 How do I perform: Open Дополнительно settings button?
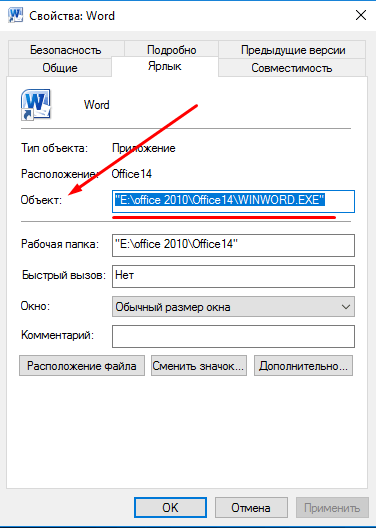click(x=303, y=365)
